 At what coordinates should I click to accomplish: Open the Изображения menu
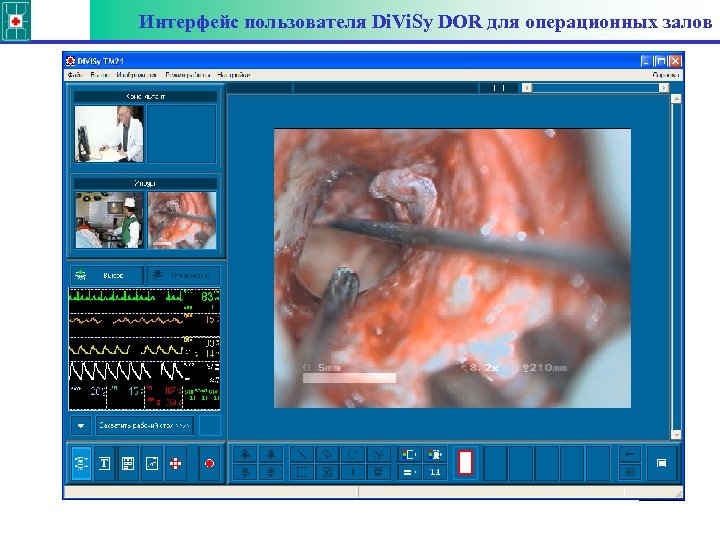point(136,75)
